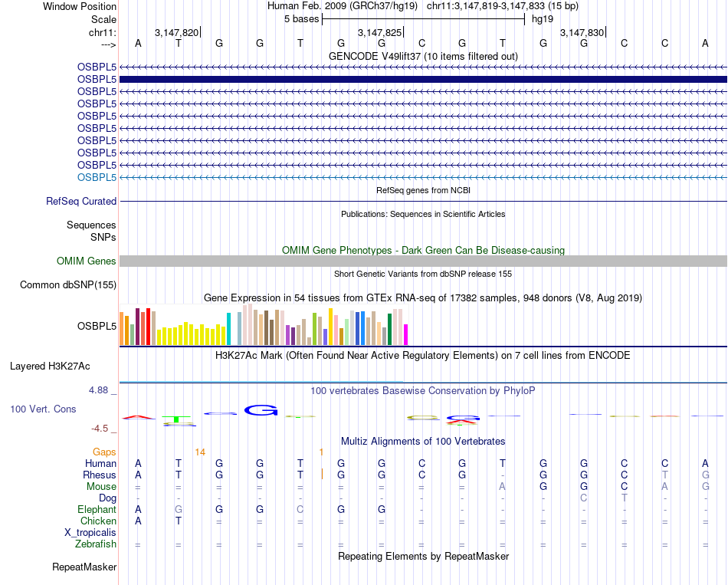Click the RepeatMasker track label
Image resolution: width=728 pixels, height=585 pixels.
tap(84, 567)
